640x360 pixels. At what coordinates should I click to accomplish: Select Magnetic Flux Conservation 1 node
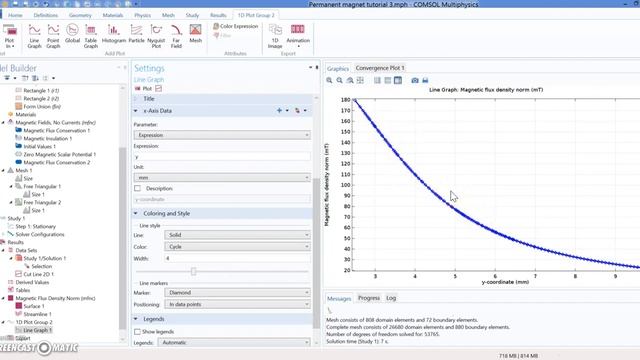56,131
